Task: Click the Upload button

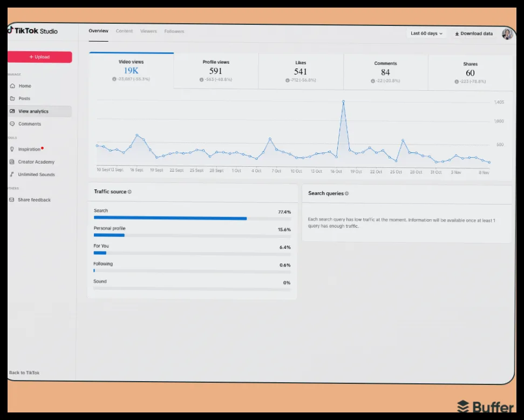Action: pyautogui.click(x=39, y=57)
